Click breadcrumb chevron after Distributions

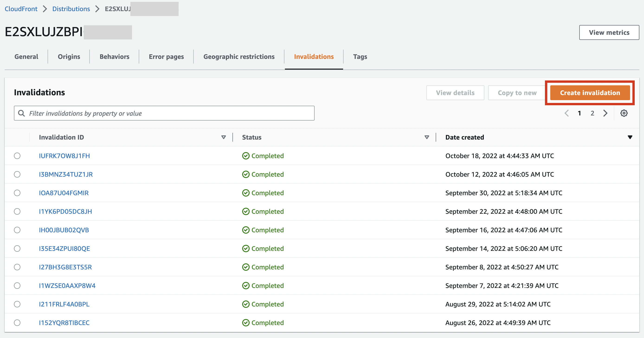pyautogui.click(x=97, y=9)
